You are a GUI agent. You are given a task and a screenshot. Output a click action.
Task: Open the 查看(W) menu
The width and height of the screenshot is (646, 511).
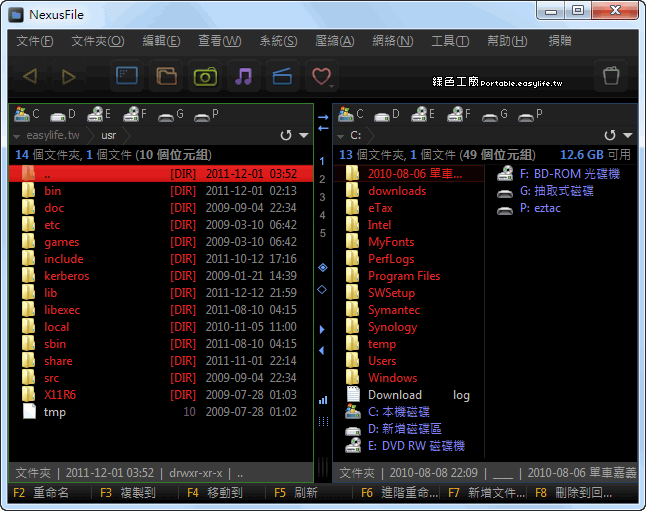[220, 41]
